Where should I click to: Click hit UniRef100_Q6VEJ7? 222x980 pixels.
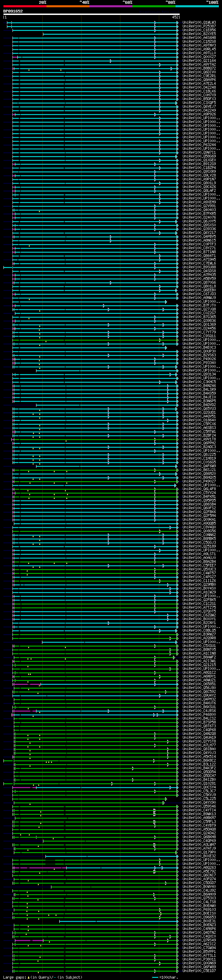[199, 106]
